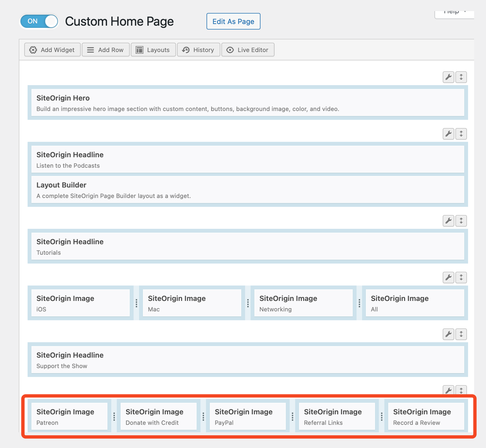Click wrench icon above SiteOrigin Hero row

(x=448, y=77)
